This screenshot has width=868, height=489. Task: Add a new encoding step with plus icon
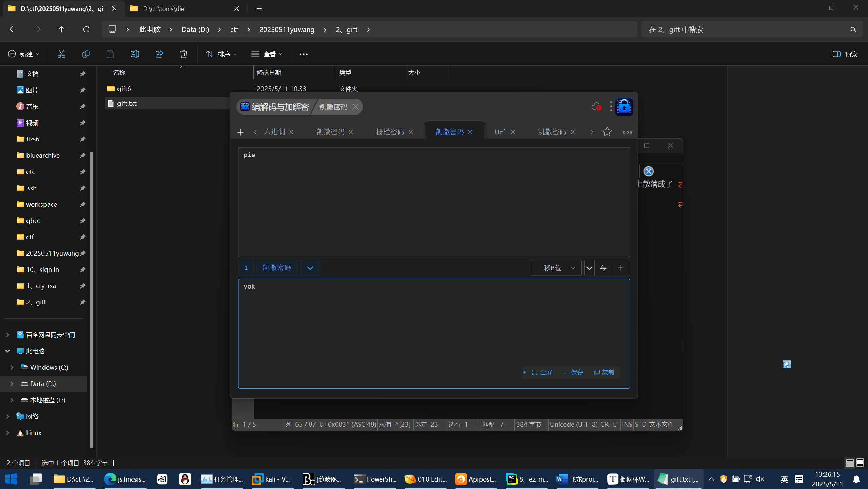tap(621, 268)
